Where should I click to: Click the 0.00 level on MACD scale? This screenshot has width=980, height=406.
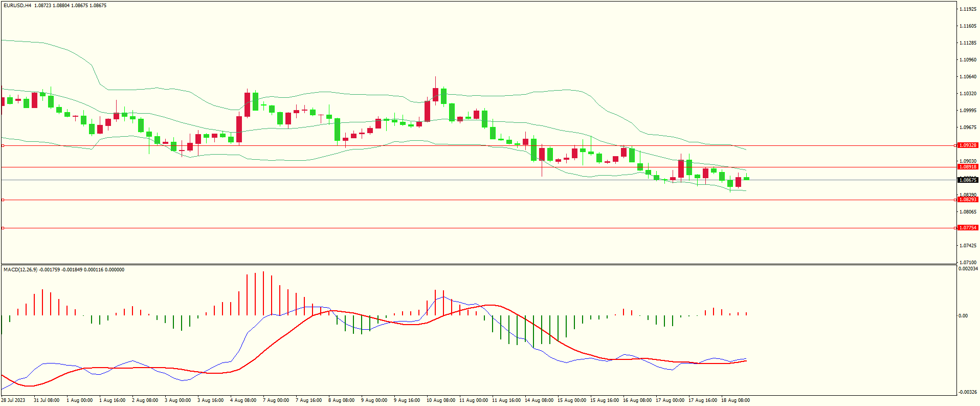[963, 316]
